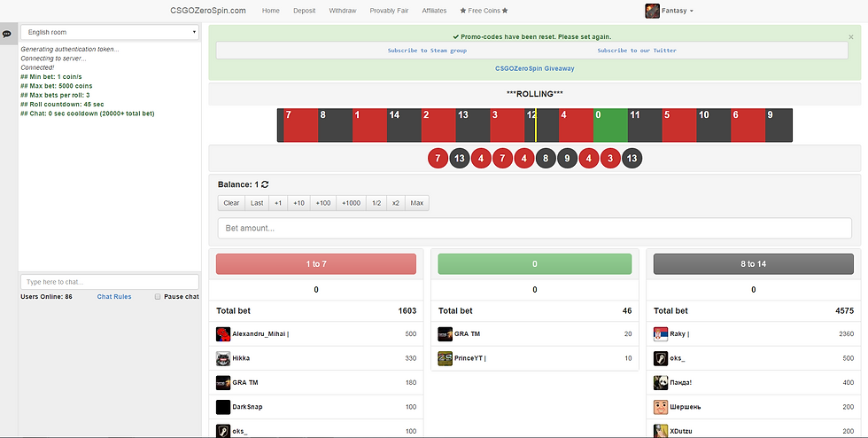The width and height of the screenshot is (868, 438).
Task: Open Provably Fair page
Action: 389,11
